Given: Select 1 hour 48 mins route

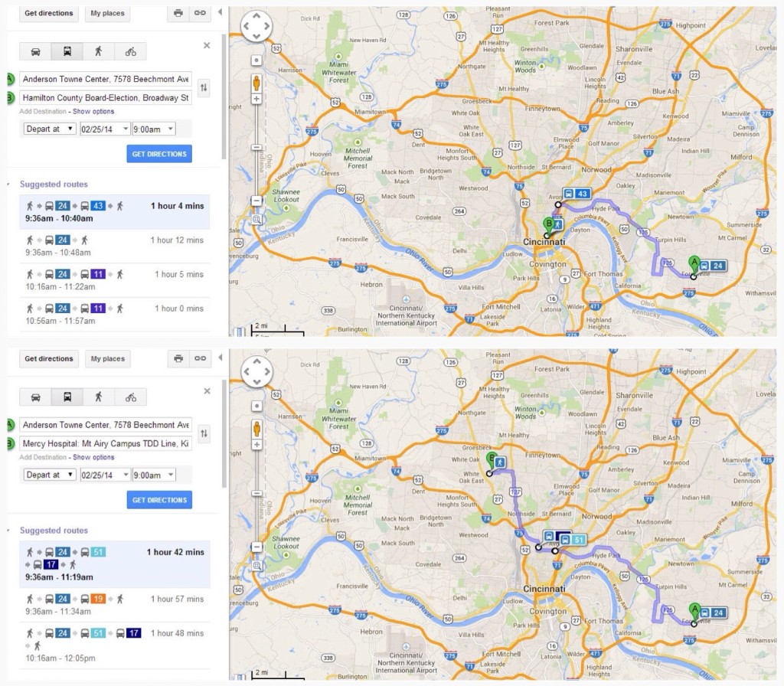Looking at the screenshot, I should 115,645.
